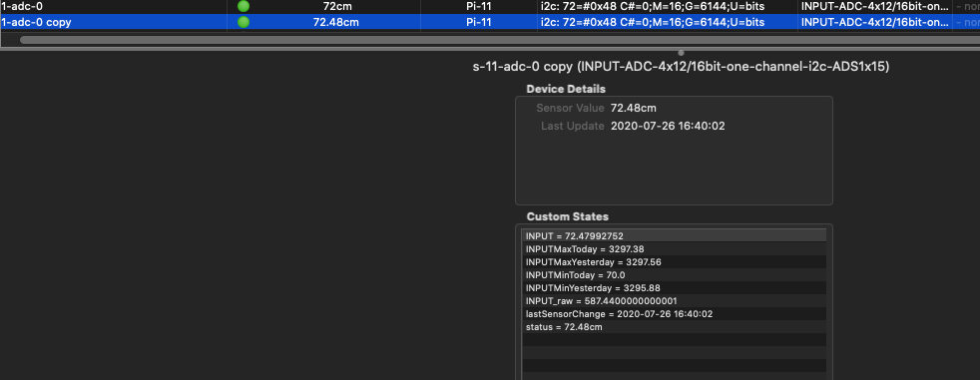The width and height of the screenshot is (980, 380).
Task: Click the Device Details heading
Action: point(566,89)
